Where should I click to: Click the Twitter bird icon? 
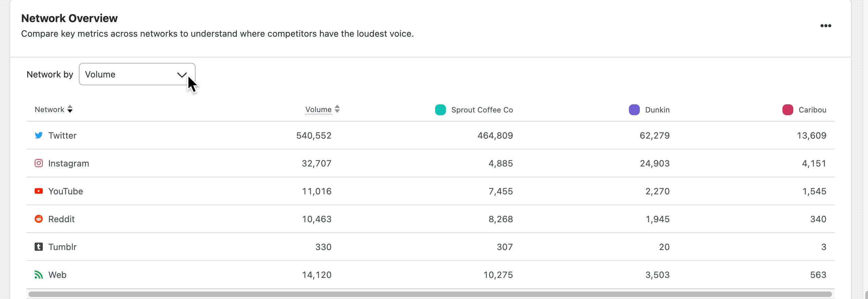coord(39,135)
